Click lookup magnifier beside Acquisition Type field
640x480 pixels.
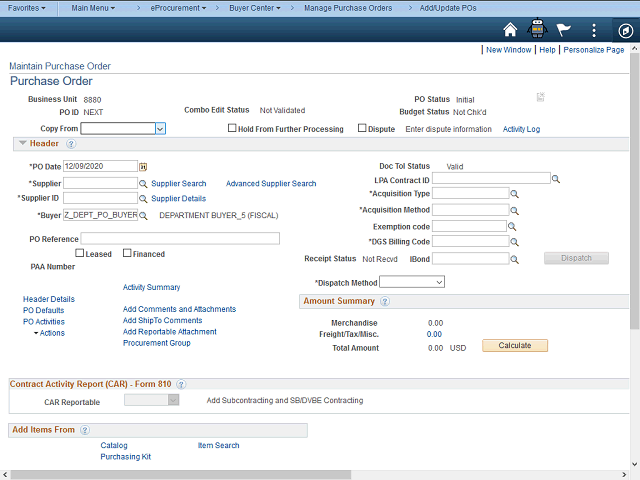click(515, 194)
